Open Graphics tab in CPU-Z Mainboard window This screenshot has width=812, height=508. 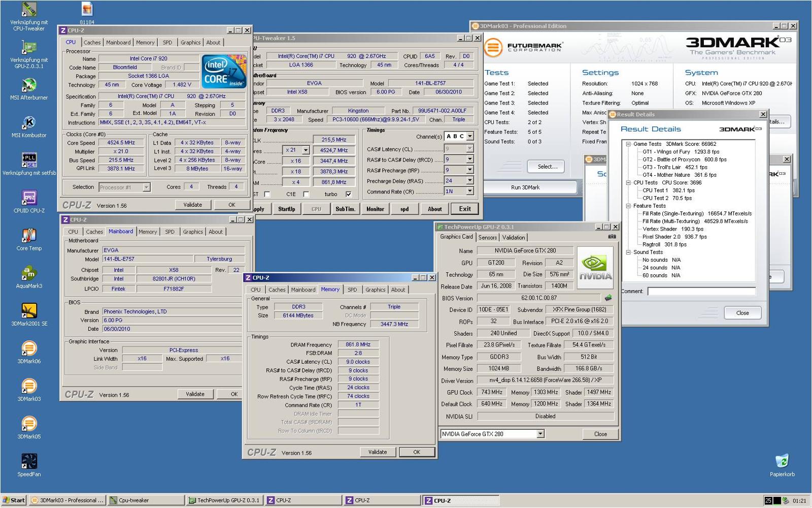pos(193,232)
